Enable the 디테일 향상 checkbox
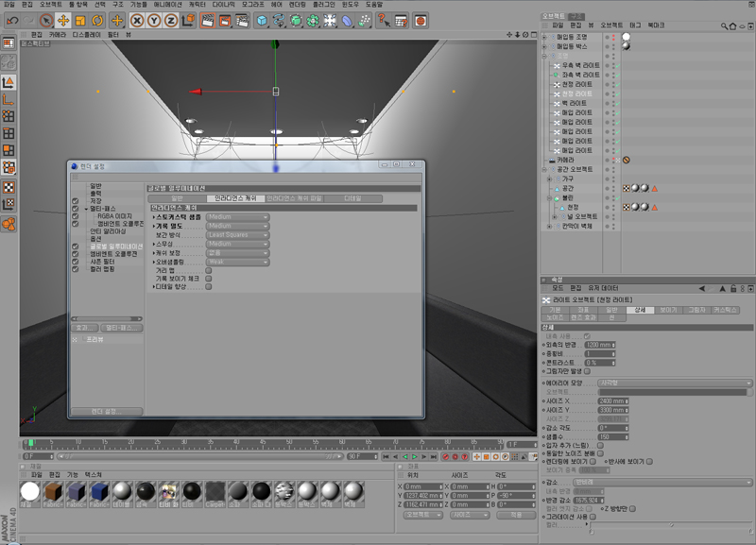 tap(209, 286)
